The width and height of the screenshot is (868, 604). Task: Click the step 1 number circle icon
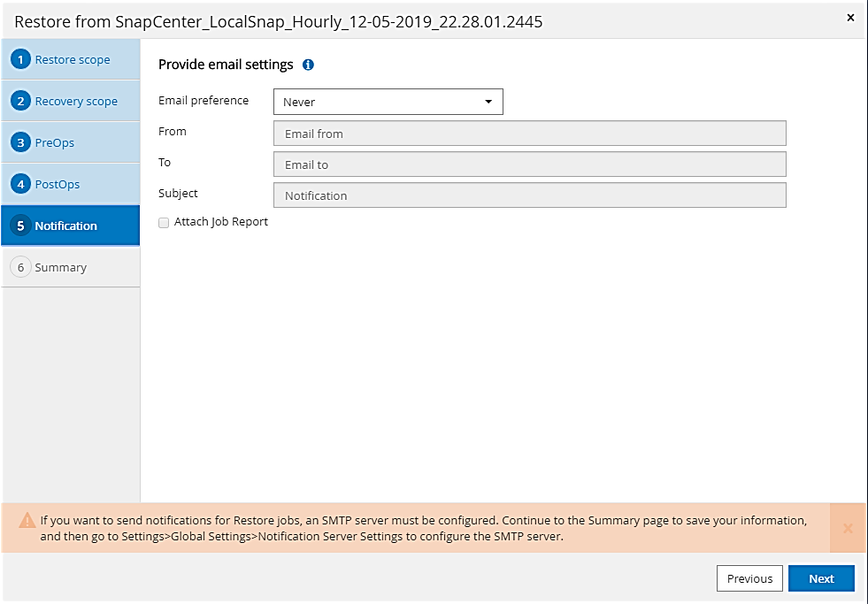pos(20,60)
